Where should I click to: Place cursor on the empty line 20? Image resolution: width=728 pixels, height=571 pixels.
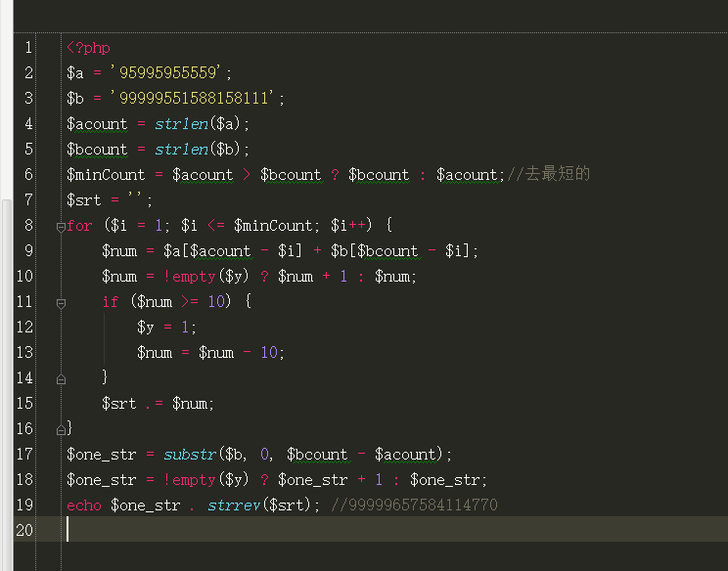[x=294, y=530]
